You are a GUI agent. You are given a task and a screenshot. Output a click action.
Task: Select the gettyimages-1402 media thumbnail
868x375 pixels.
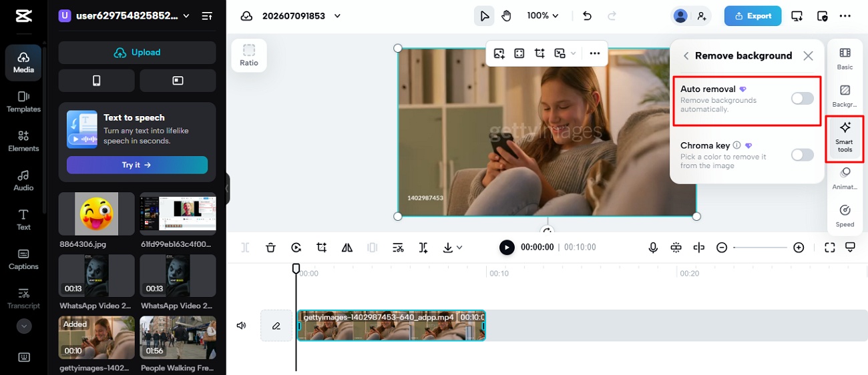point(96,338)
